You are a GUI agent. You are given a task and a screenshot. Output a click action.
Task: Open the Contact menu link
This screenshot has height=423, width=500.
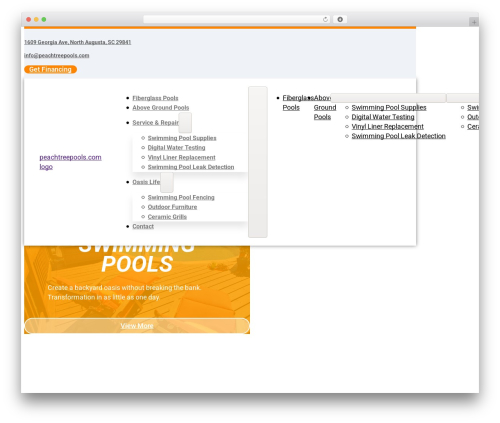tap(143, 226)
